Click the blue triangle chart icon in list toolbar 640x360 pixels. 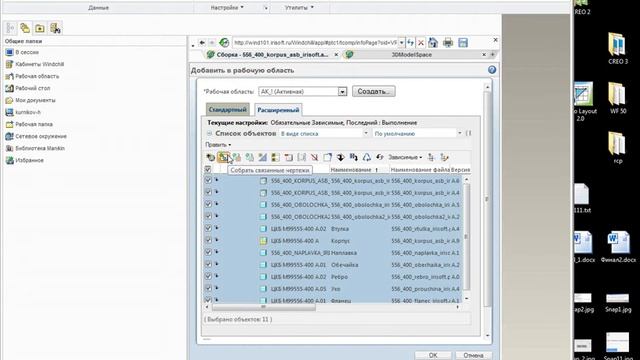tap(262, 157)
